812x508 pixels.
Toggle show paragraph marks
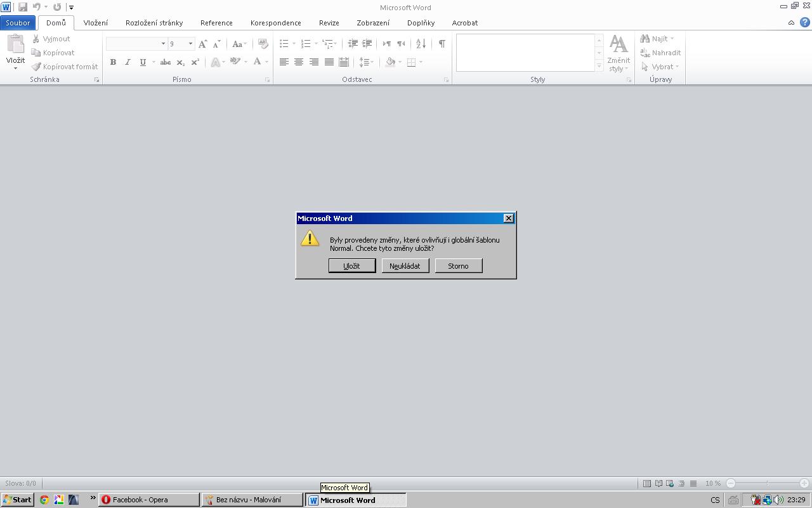pos(442,44)
